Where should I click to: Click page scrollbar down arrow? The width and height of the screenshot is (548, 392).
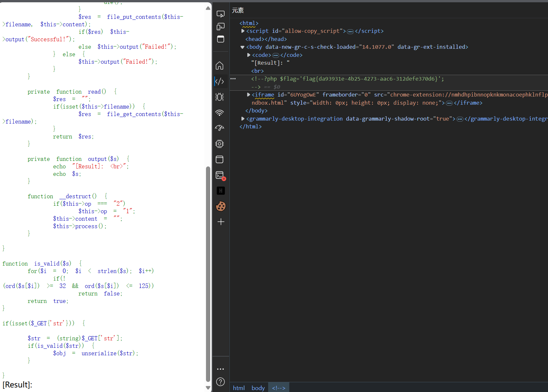(208, 387)
